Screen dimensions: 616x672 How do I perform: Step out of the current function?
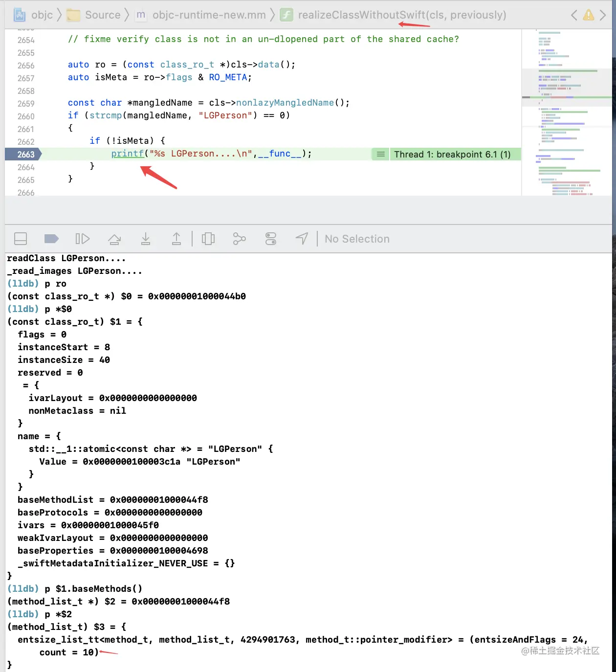[176, 239]
